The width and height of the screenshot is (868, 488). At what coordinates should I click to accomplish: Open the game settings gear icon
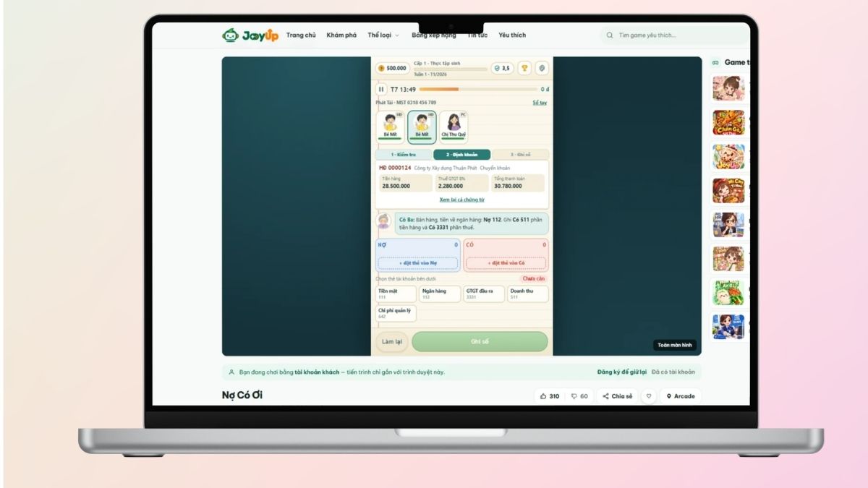pyautogui.click(x=542, y=68)
